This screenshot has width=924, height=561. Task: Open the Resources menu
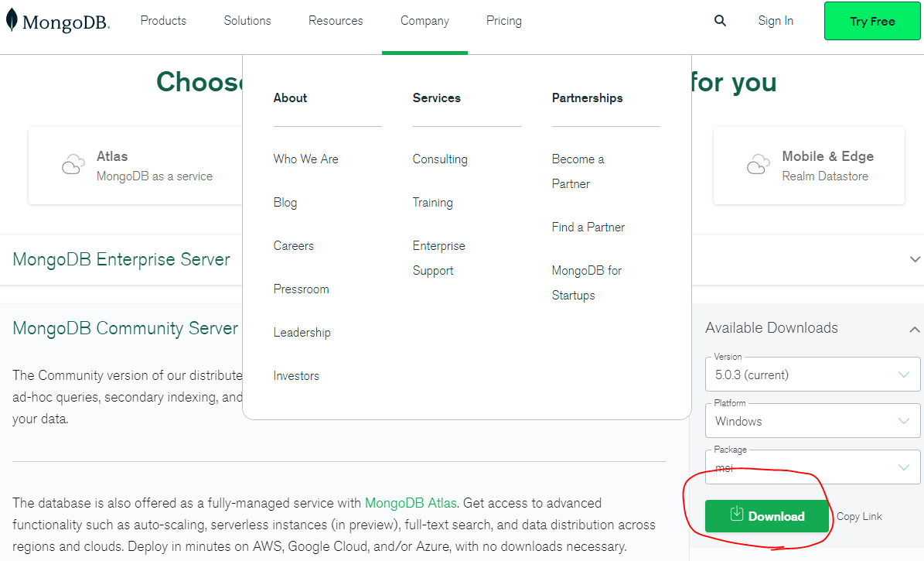click(x=336, y=21)
